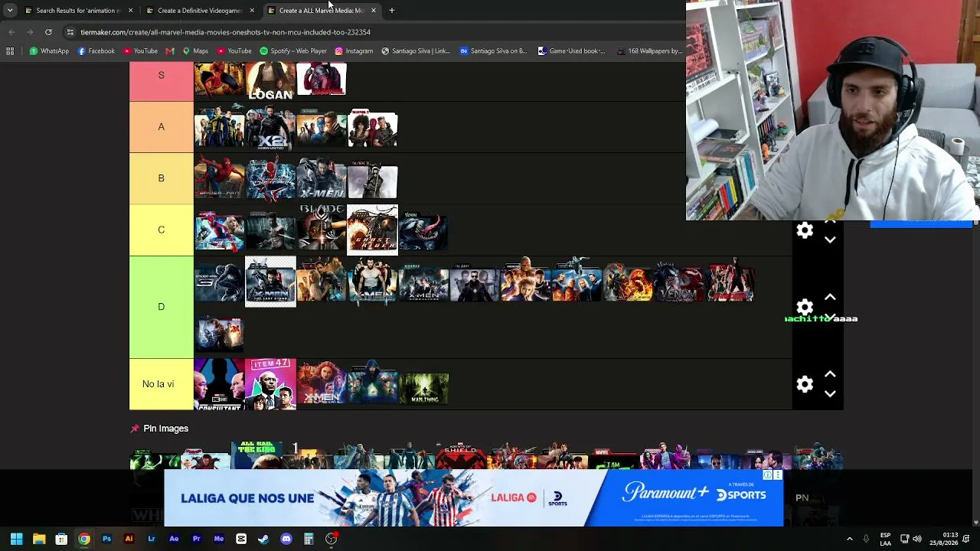Screen dimensions: 980x551
Task: Move the C tier row down
Action: coord(830,240)
